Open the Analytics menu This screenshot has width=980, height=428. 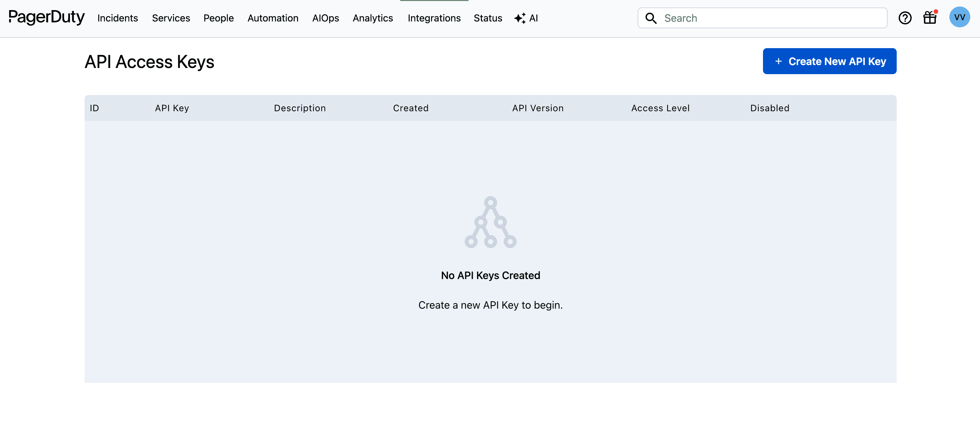click(x=373, y=18)
